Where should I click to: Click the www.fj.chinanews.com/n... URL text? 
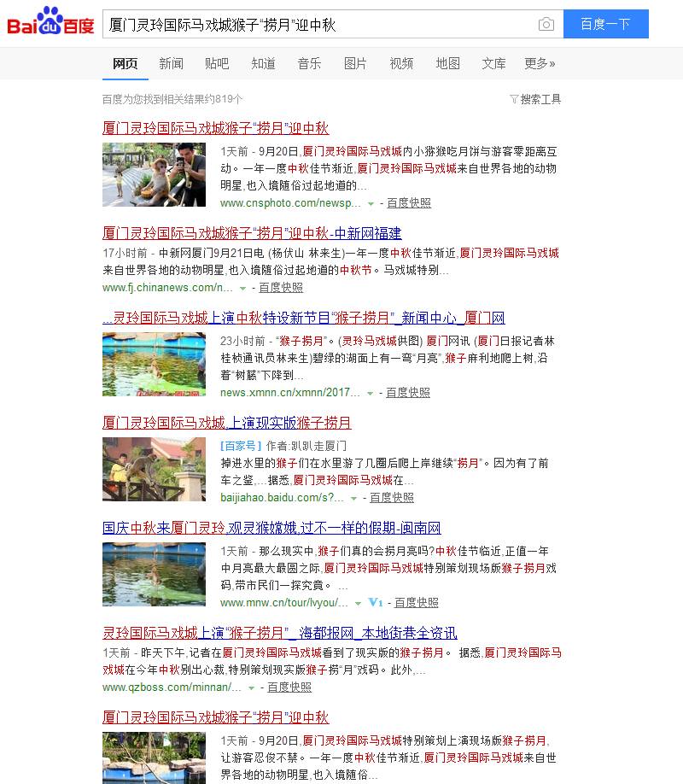tap(167, 288)
